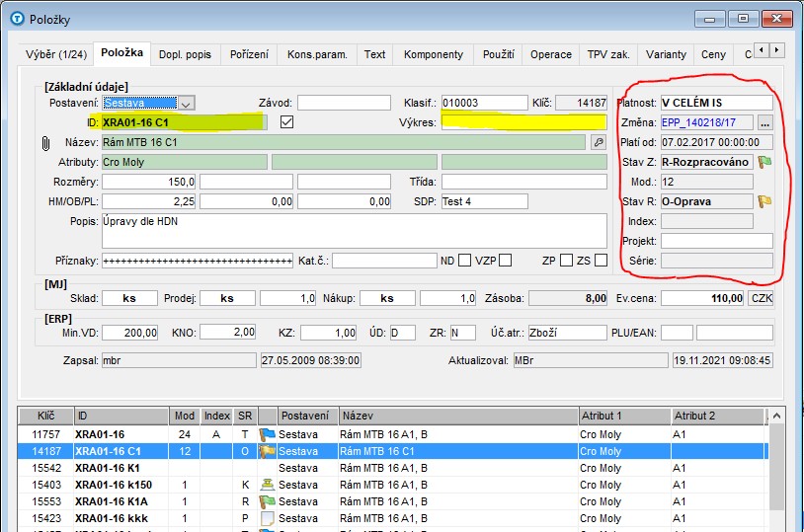Toggle the checkbox next to the ID field
804x532 pixels.
(x=286, y=122)
